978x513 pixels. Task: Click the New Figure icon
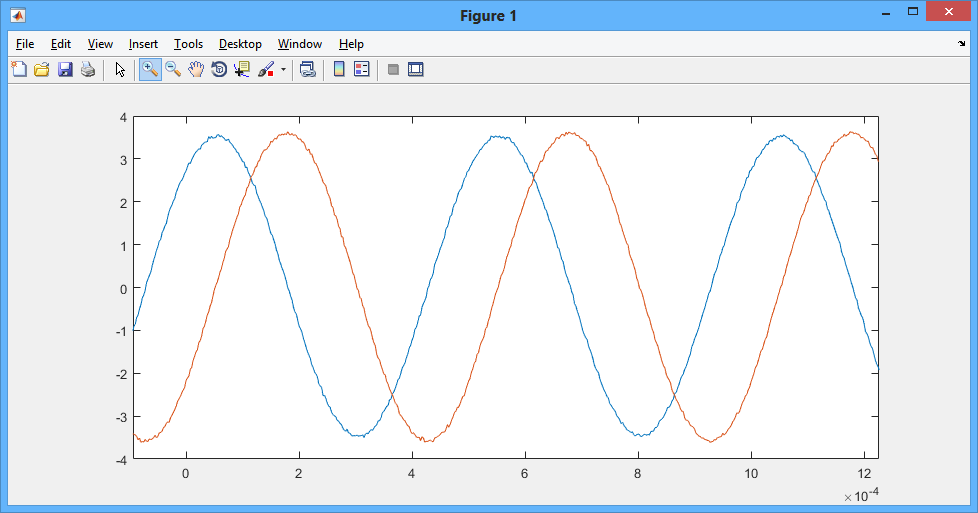tap(19, 69)
